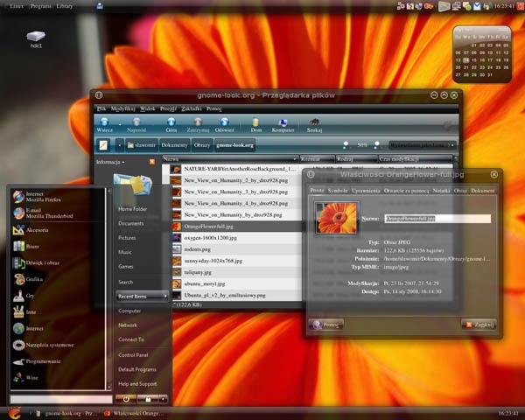
Task: Close the Informacja side pane
Action: 152,162
